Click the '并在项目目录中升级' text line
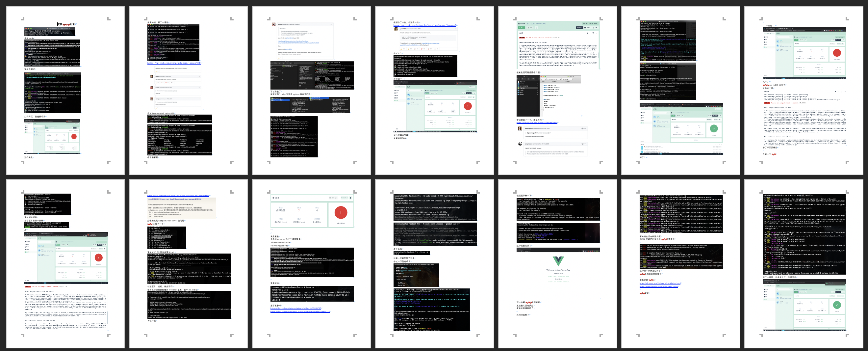Viewport: 868px width, 351px height. pyautogui.click(x=35, y=221)
